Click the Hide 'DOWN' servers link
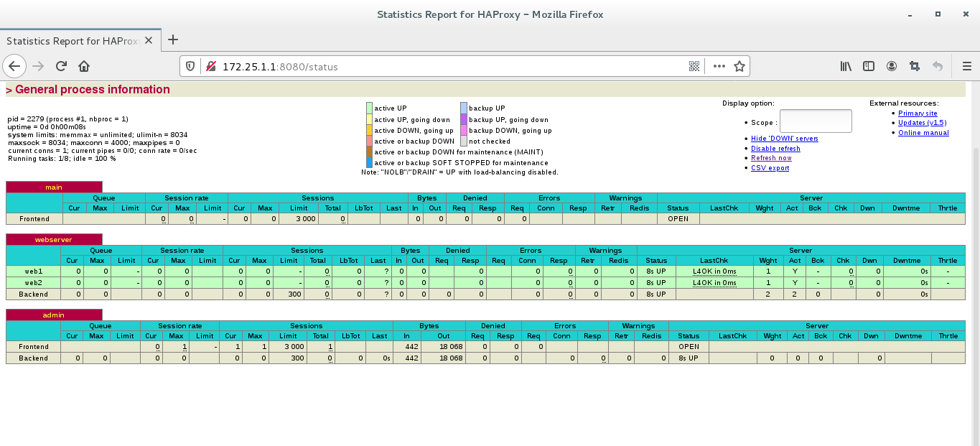 coord(785,138)
